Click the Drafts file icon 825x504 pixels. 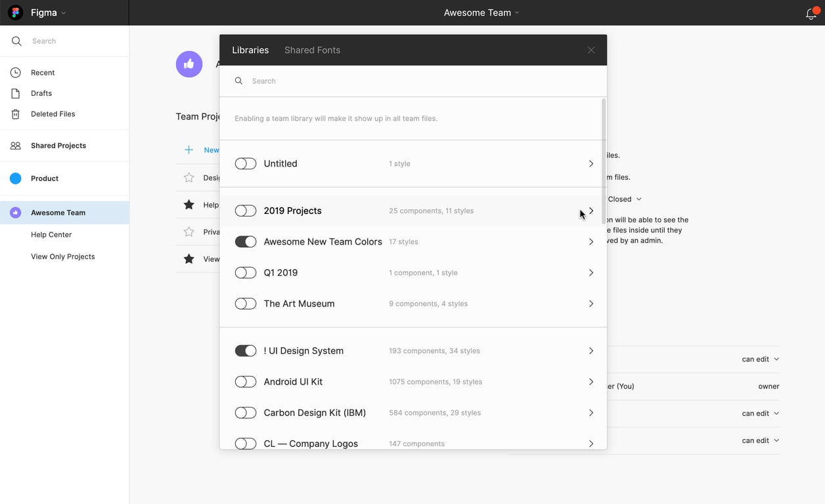16,93
